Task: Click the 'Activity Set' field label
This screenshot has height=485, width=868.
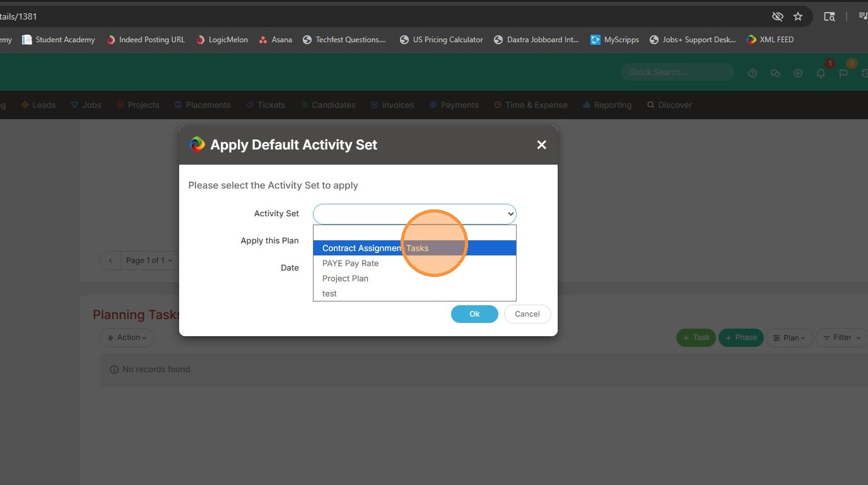Action: (276, 214)
